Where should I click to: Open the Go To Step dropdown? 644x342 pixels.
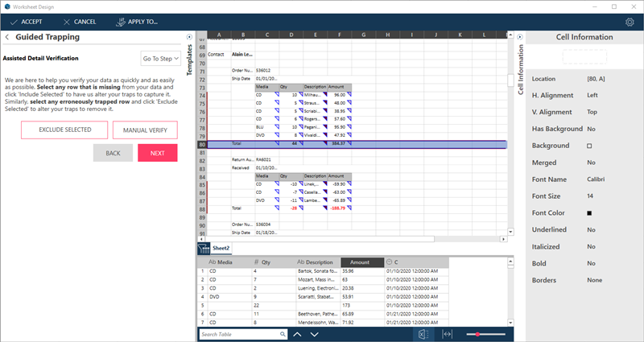[160, 58]
